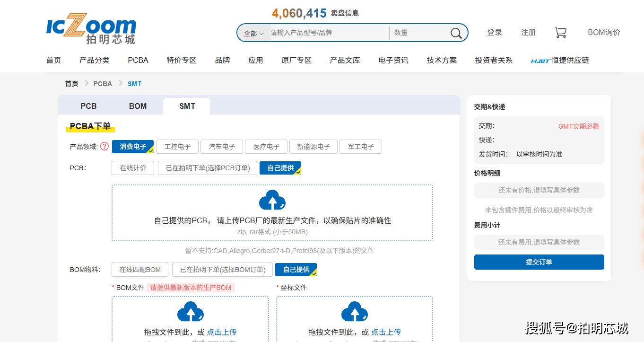Open the HJET 恒捷供应链 logo link
The width and height of the screenshot is (644, 342).
point(560,61)
